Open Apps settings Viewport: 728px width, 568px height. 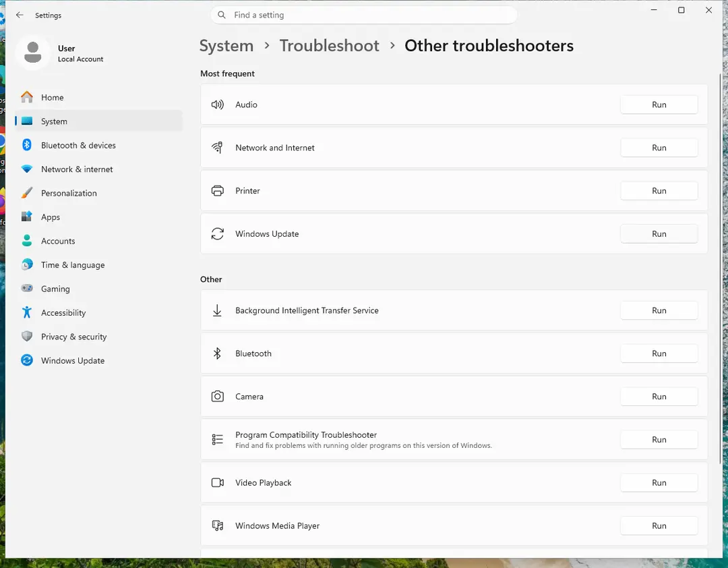point(98,217)
